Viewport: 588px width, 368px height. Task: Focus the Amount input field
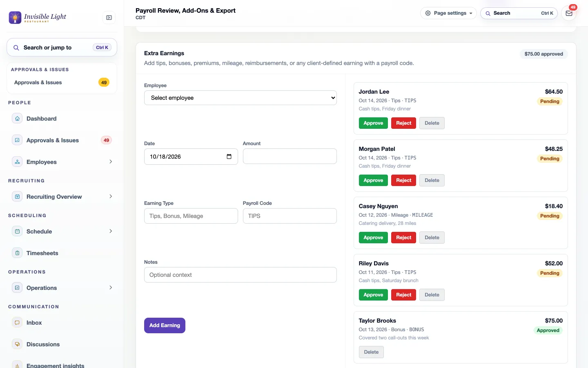tap(290, 156)
